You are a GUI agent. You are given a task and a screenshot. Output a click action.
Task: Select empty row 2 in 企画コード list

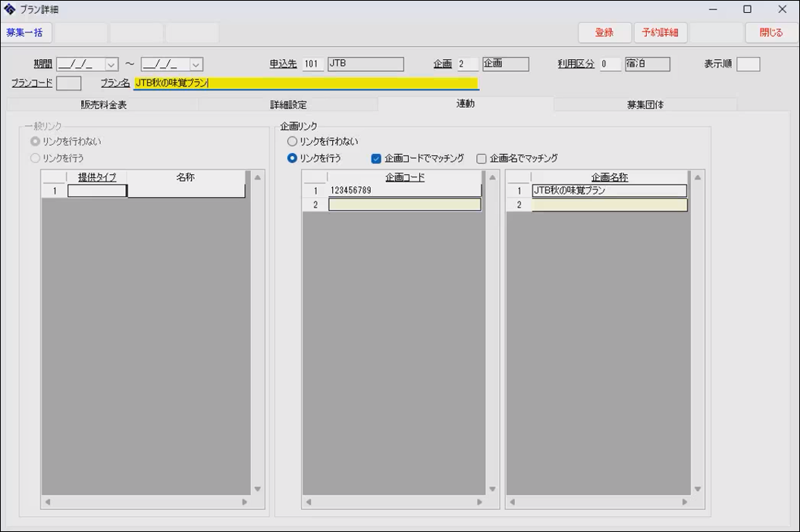tap(404, 205)
